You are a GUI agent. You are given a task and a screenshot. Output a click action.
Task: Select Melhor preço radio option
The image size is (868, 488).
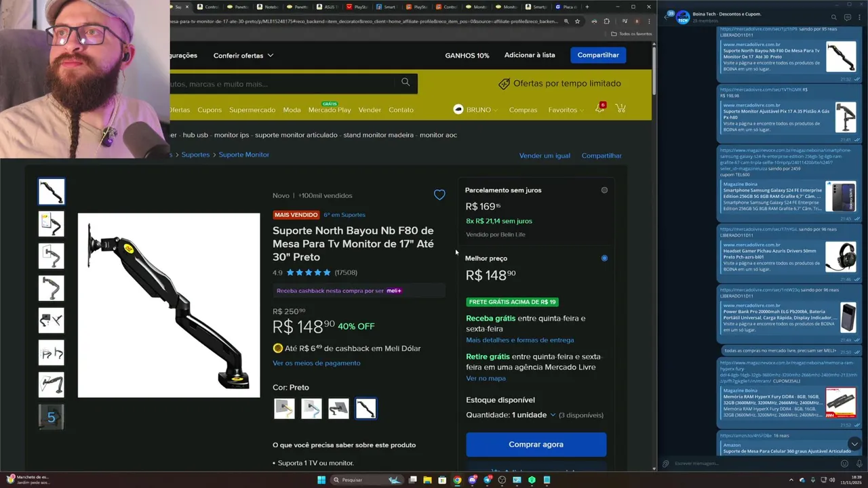[604, 258]
